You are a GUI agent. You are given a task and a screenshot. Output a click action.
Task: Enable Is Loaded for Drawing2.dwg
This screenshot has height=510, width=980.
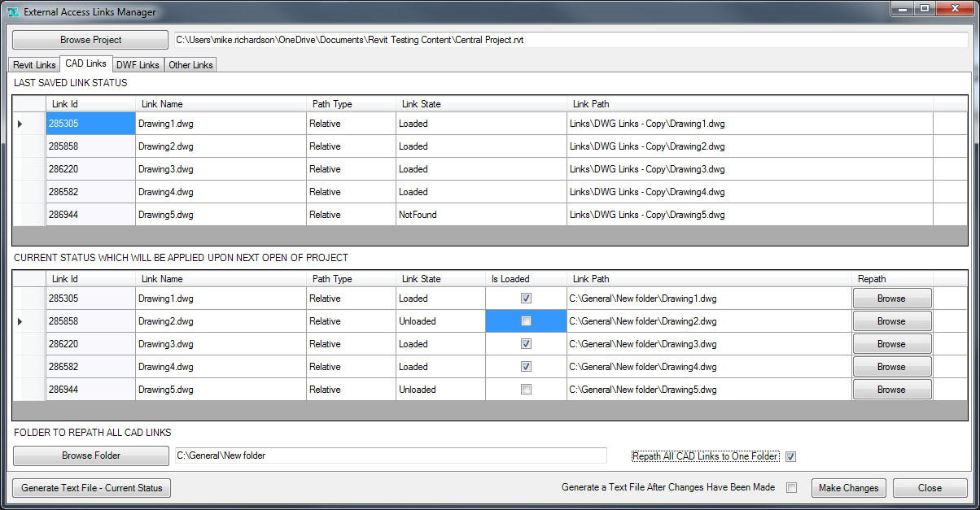[525, 320]
